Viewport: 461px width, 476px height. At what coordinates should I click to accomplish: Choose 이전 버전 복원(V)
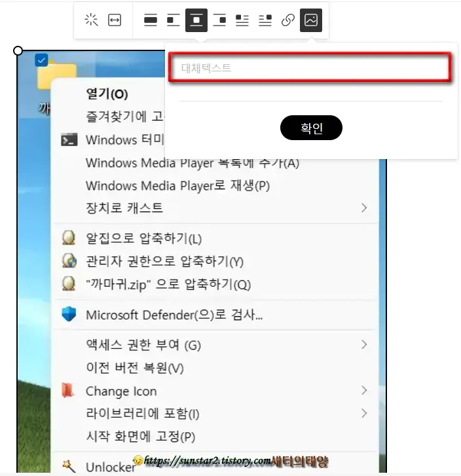point(135,368)
